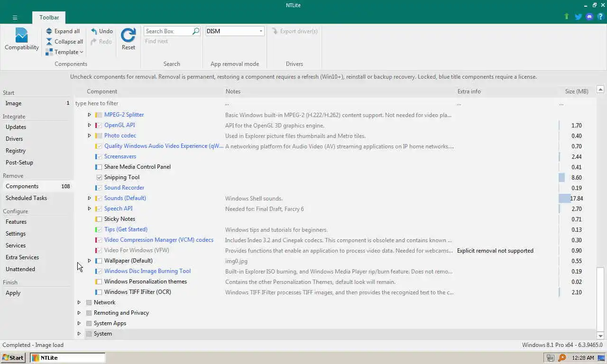Expand the Network tree group
607x364 pixels.
(79, 302)
